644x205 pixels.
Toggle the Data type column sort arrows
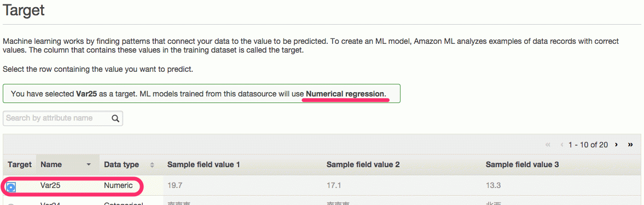[x=152, y=164]
